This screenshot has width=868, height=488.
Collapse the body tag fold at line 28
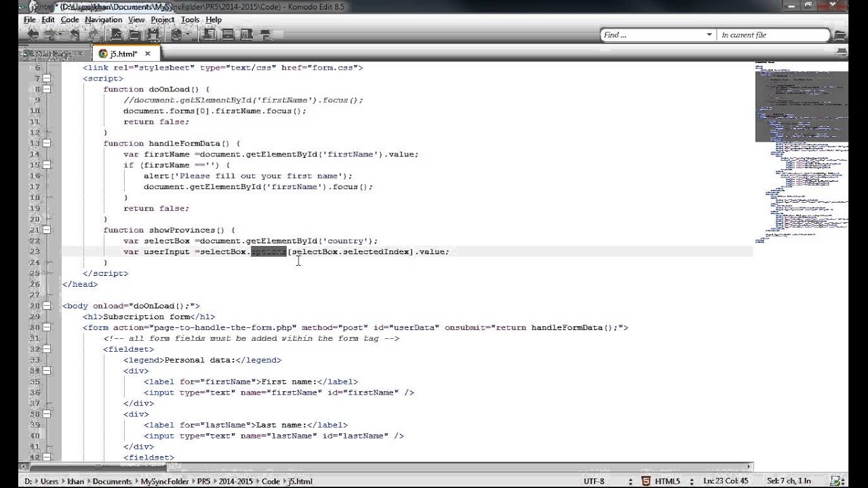(x=47, y=306)
